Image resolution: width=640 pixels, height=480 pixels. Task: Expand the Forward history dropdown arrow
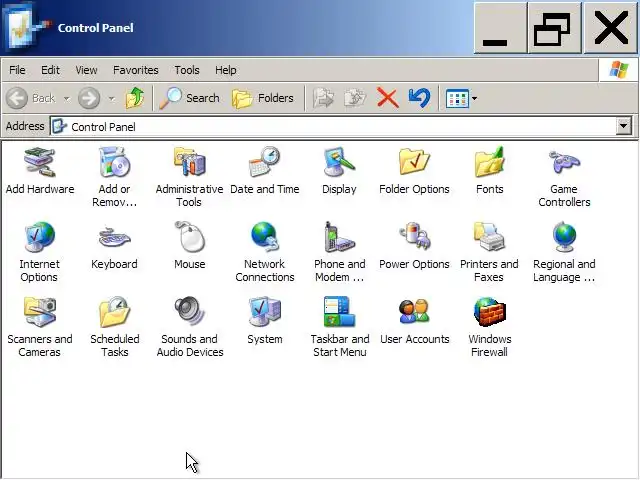click(x=111, y=98)
